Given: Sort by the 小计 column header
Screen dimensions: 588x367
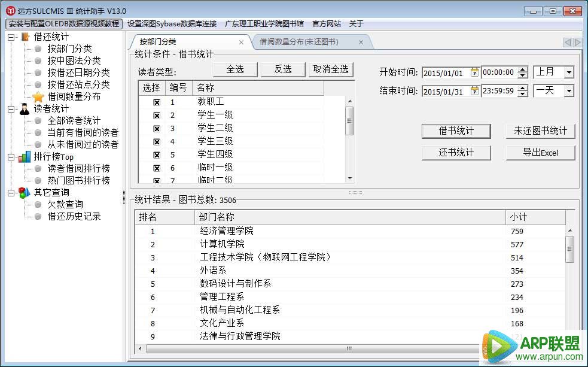Looking at the screenshot, I should [x=535, y=217].
